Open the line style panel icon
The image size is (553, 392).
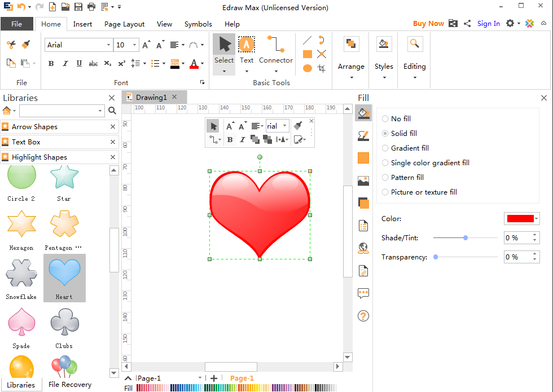click(363, 136)
